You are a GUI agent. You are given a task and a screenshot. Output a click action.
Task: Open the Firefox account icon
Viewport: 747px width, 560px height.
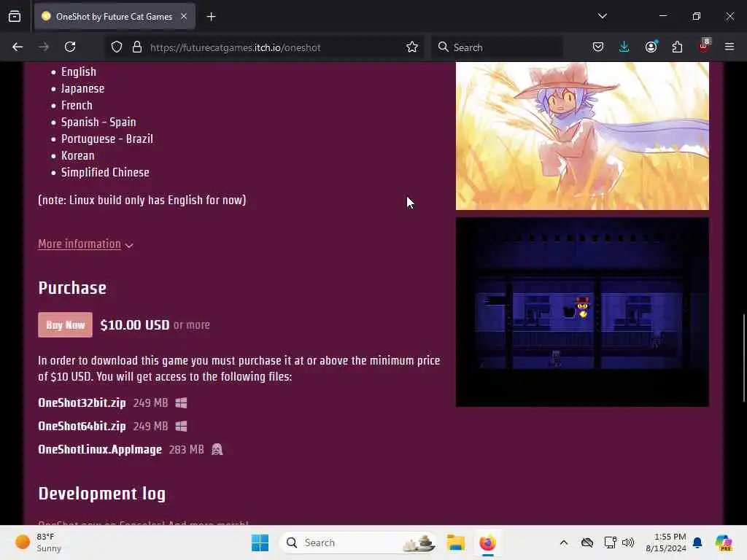click(651, 47)
